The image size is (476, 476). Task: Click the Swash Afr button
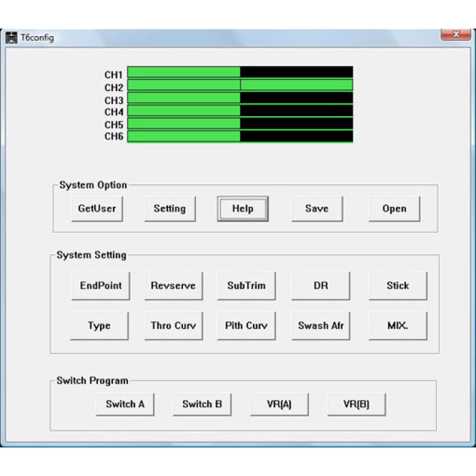(x=321, y=326)
